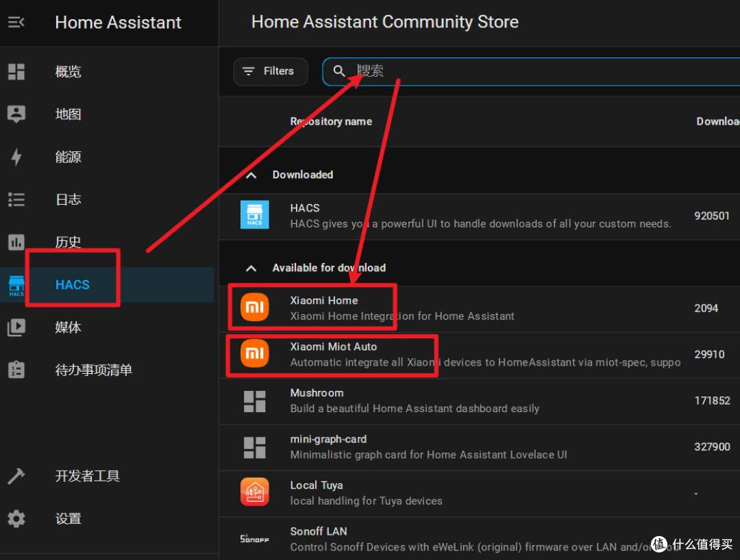Open the 能源 energy lightning icon
The image size is (740, 560).
pos(16,157)
